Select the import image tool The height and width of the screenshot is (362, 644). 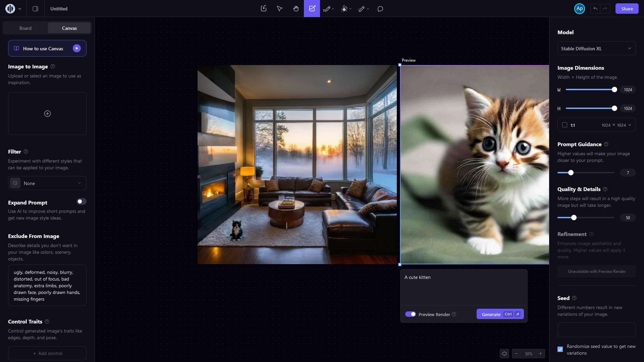click(264, 9)
